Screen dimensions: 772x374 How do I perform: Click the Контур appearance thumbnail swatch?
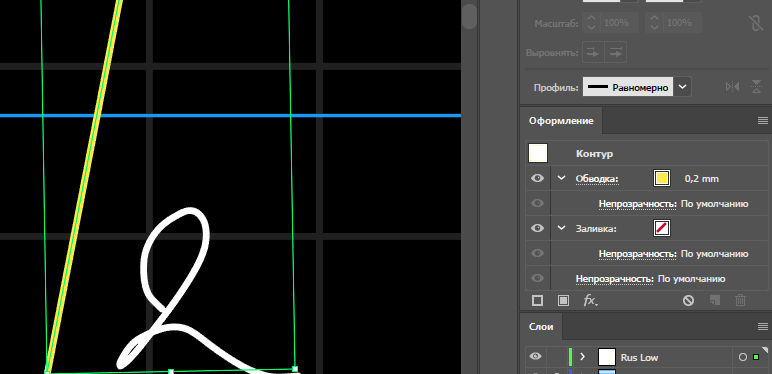coord(538,153)
